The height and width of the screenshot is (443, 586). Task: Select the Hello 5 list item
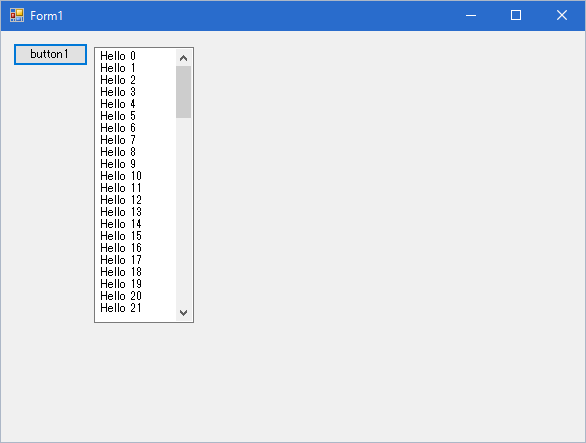pos(136,116)
